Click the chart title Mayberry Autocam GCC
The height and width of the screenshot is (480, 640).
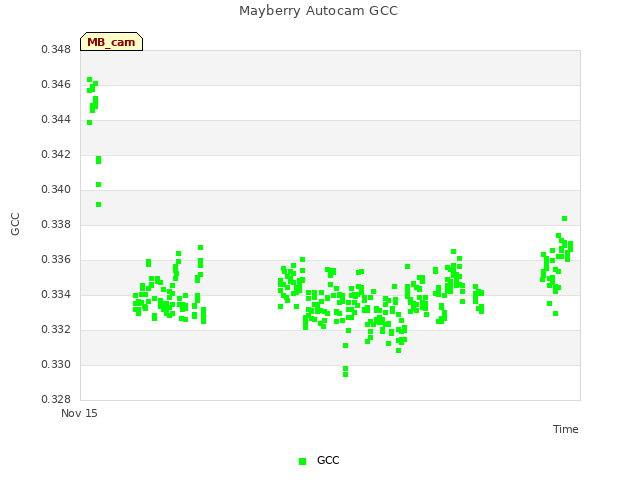tap(318, 11)
